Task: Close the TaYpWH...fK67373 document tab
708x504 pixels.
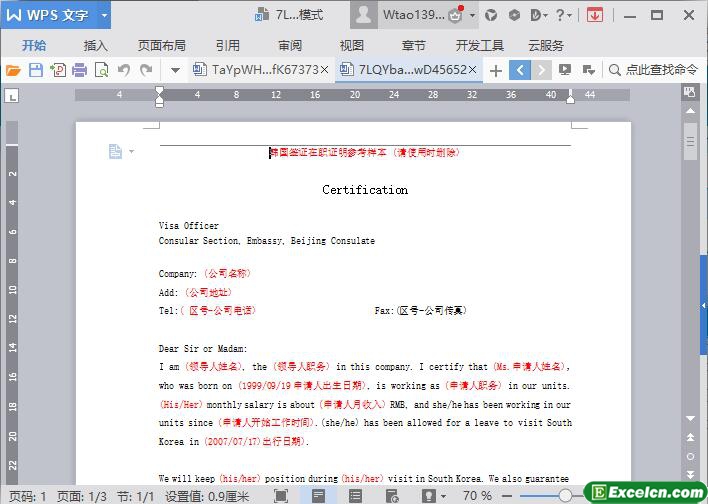Action: [325, 70]
